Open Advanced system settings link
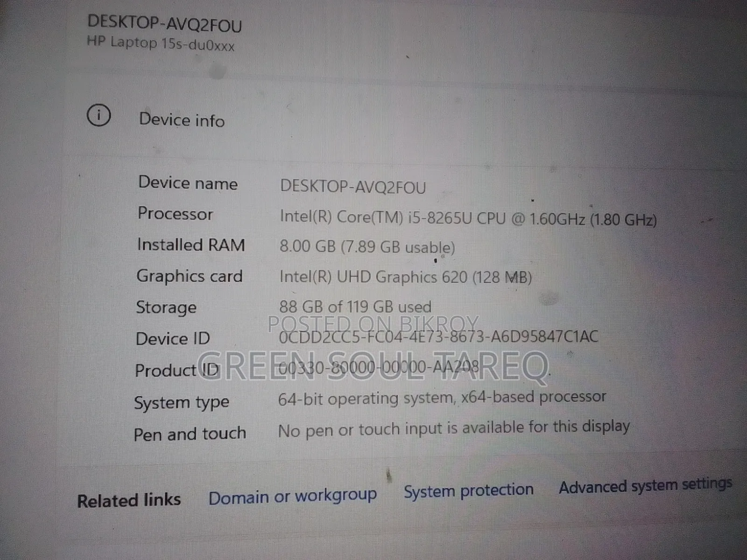 click(646, 485)
